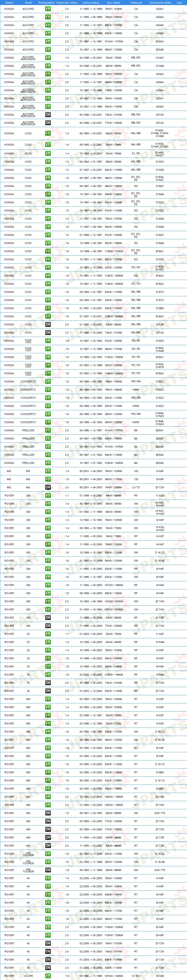Click the Model column header
This screenshot has height=980, width=187.
(x=28, y=2)
